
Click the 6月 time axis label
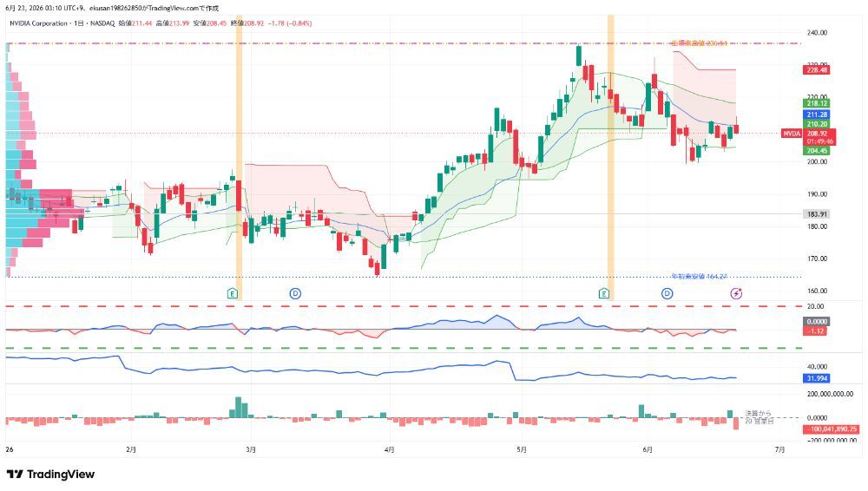pyautogui.click(x=648, y=450)
